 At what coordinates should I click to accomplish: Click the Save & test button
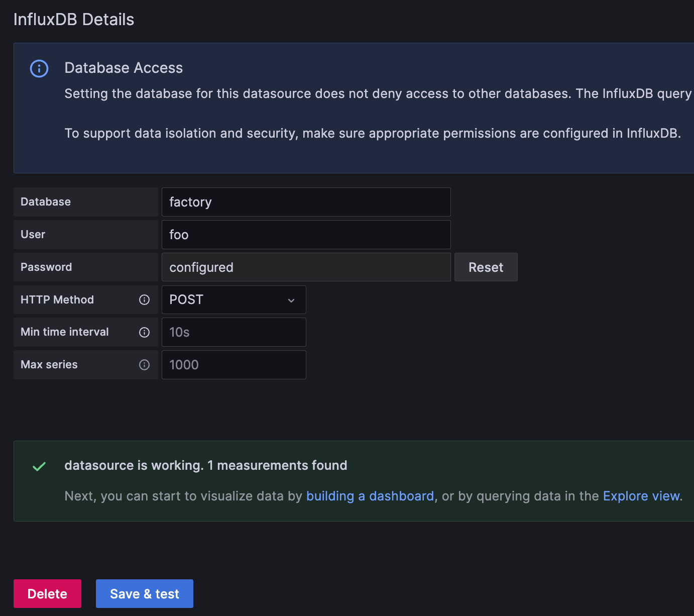coord(145,594)
